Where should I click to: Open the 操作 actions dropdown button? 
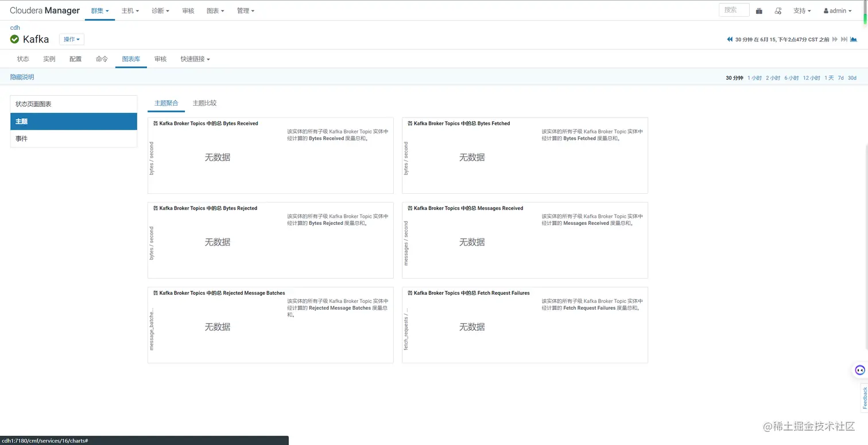(x=72, y=39)
